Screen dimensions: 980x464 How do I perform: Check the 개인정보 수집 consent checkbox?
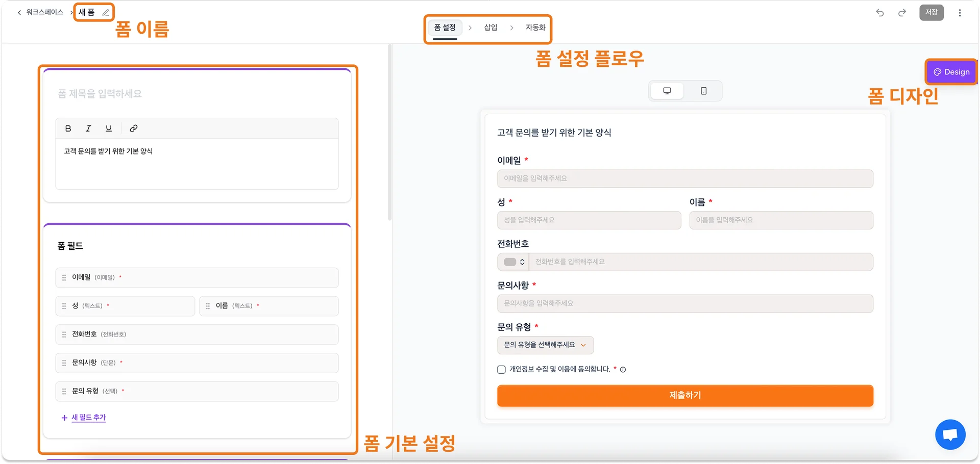(501, 370)
